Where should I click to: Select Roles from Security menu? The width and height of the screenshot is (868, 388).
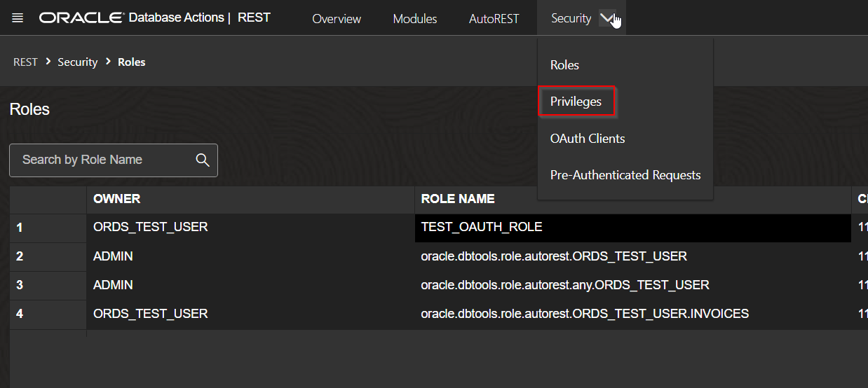(x=564, y=65)
